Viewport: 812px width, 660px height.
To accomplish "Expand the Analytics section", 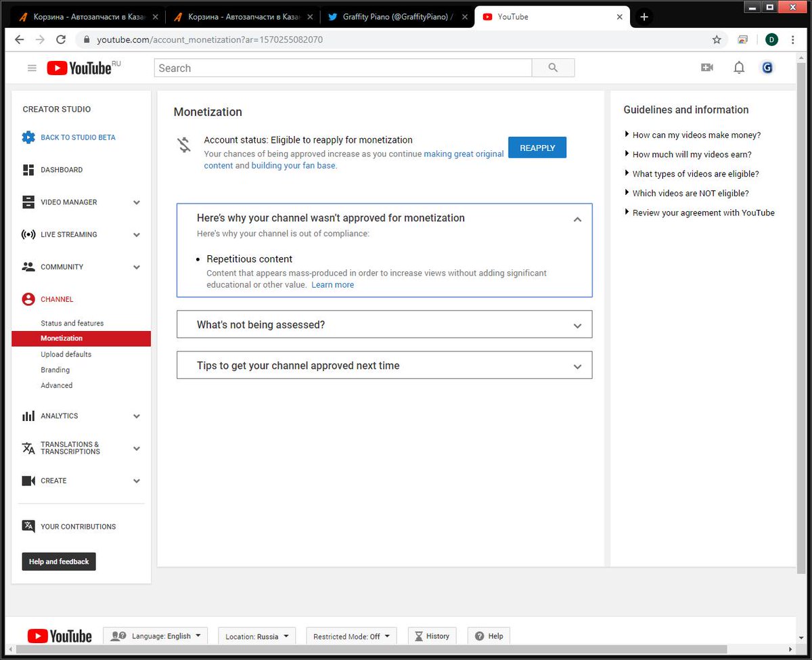I will tap(137, 416).
